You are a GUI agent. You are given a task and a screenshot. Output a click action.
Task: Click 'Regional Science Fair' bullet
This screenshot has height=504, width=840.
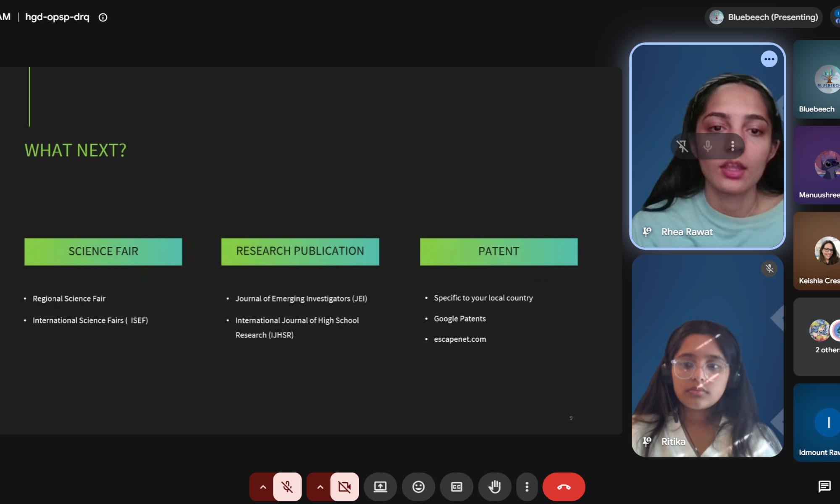[x=69, y=299]
